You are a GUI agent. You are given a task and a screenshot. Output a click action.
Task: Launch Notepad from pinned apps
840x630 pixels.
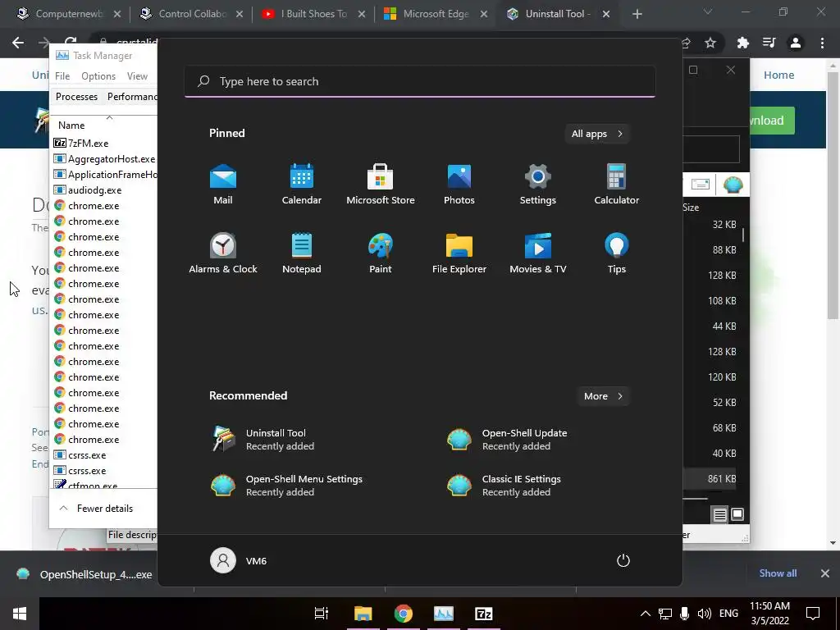click(x=302, y=254)
